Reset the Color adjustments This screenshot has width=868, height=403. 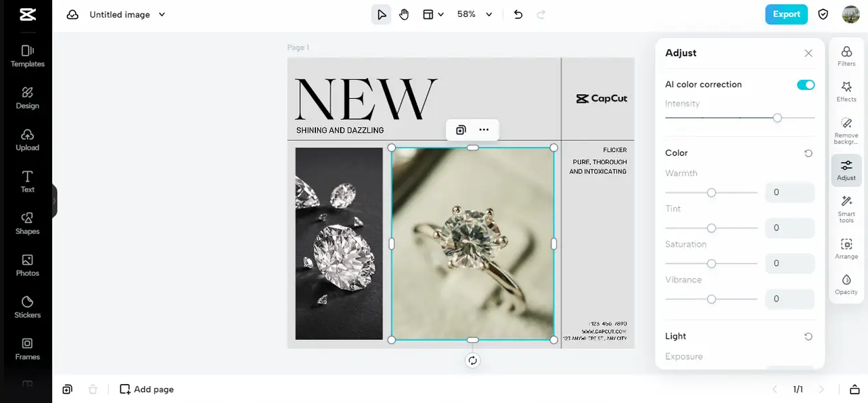tap(808, 153)
